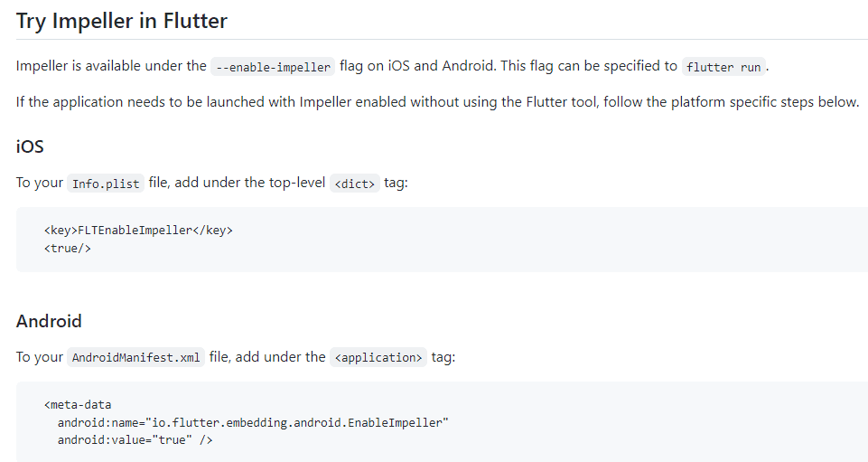Click the Android section heading

(x=49, y=321)
